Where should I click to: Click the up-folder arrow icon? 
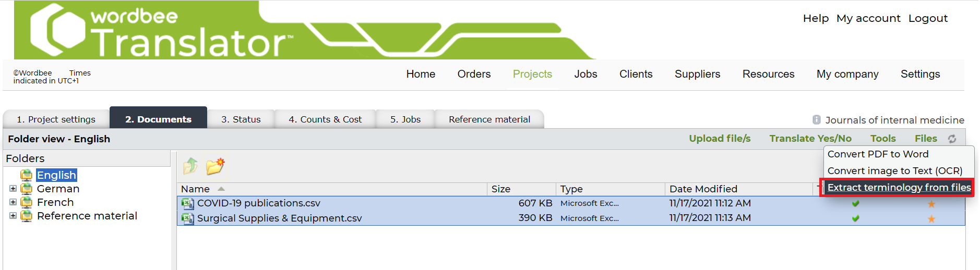190,166
